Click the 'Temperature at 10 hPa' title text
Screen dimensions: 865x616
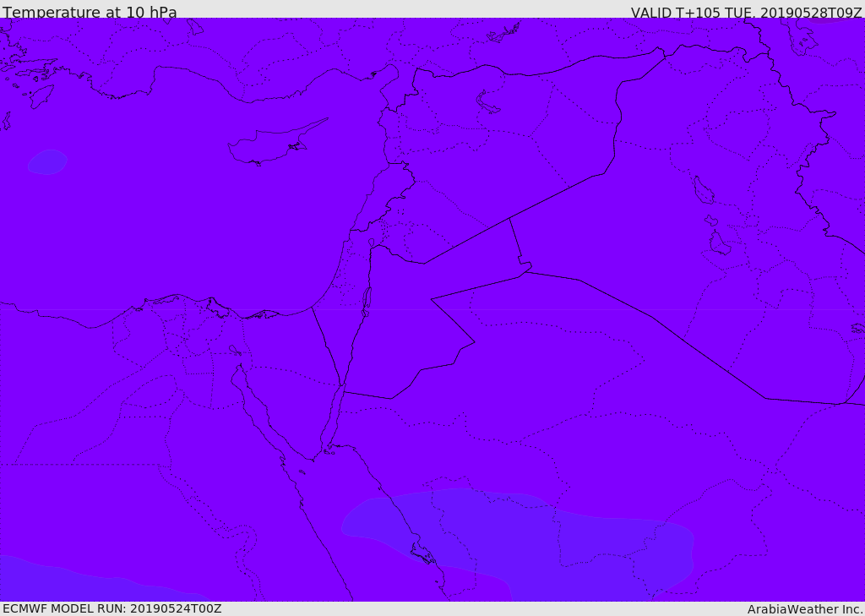click(90, 12)
